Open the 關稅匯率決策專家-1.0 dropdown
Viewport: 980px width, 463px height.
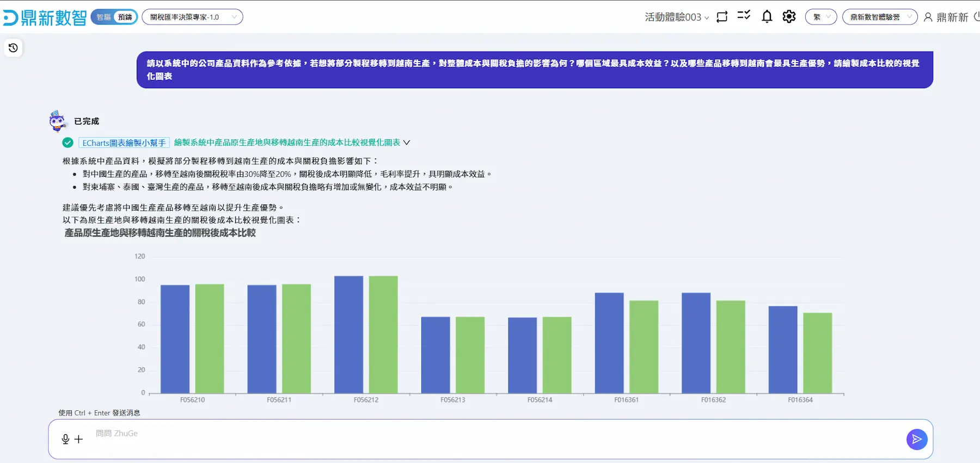192,17
